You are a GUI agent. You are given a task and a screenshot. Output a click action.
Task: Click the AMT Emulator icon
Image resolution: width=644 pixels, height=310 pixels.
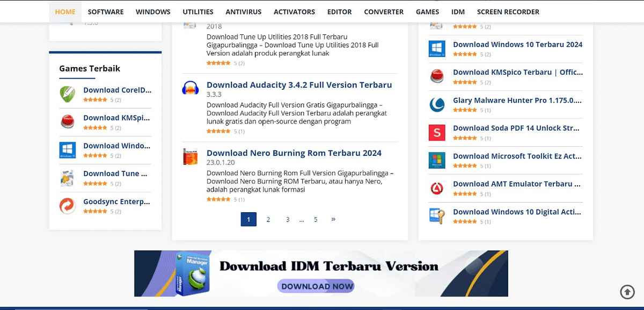pyautogui.click(x=437, y=188)
